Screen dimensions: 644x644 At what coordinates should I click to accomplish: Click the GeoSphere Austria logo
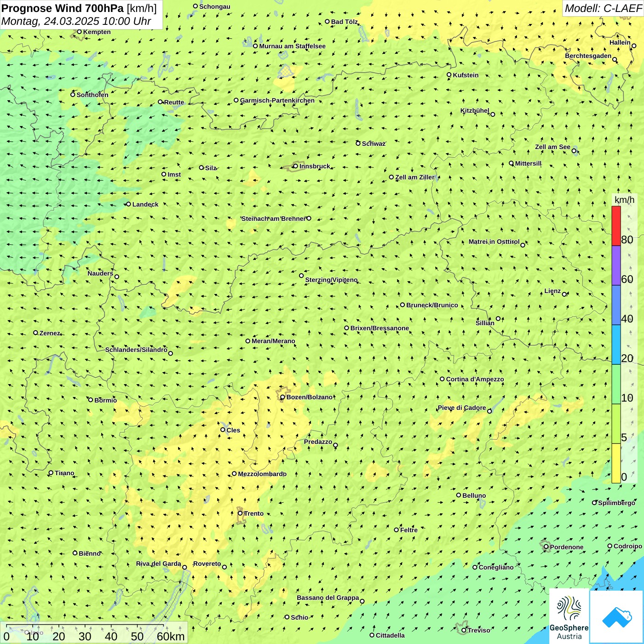click(569, 616)
